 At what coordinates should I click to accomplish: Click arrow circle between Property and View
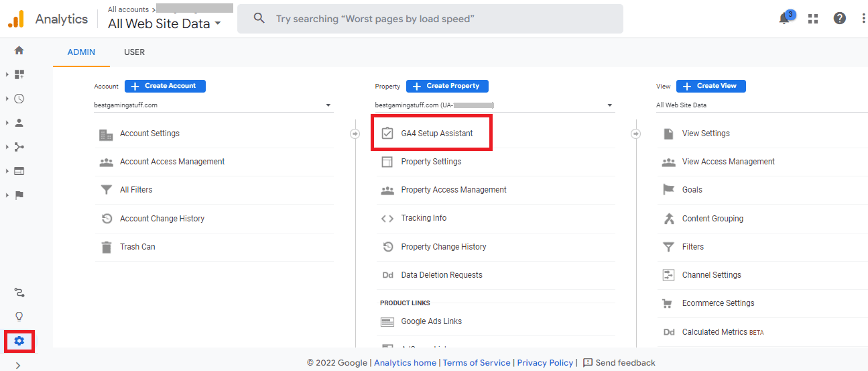(635, 134)
